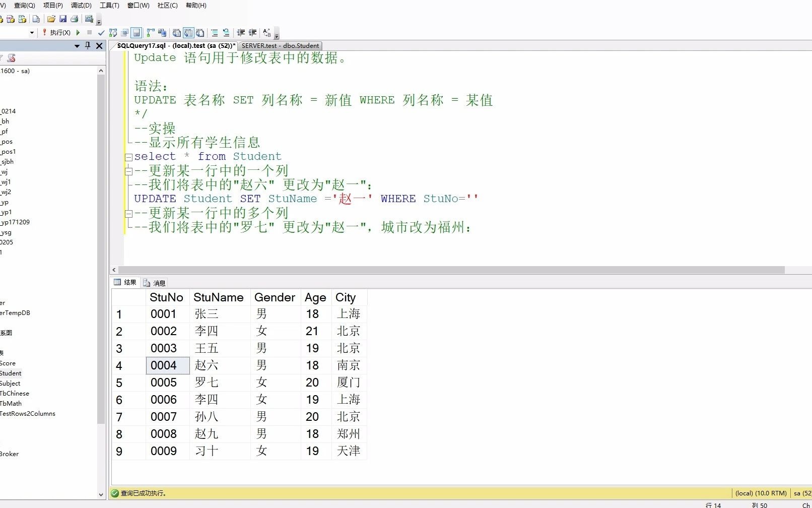Click the 执行(X) execute button
Screen dimensions: 812x508
(56, 33)
